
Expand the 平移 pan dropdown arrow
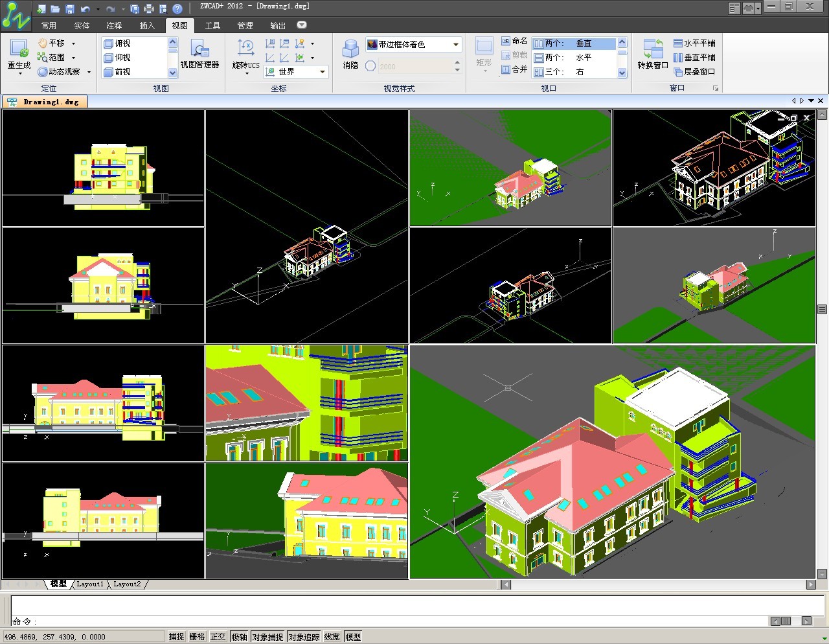(73, 43)
